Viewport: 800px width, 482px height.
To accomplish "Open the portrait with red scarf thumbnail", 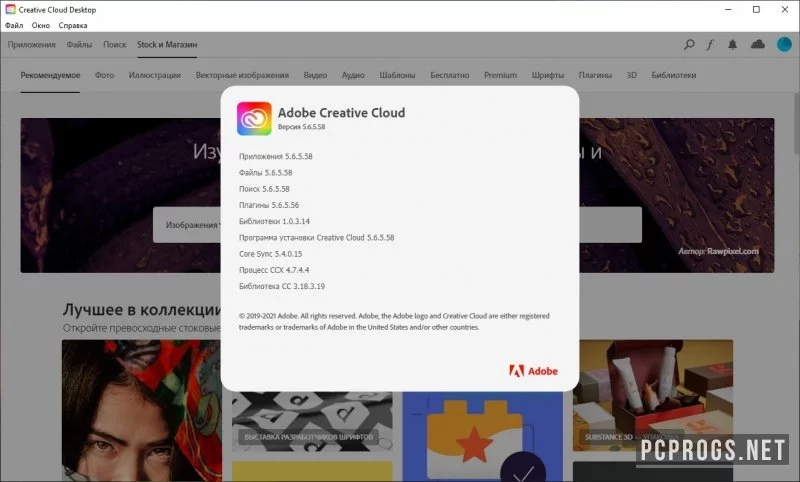I will 141,411.
